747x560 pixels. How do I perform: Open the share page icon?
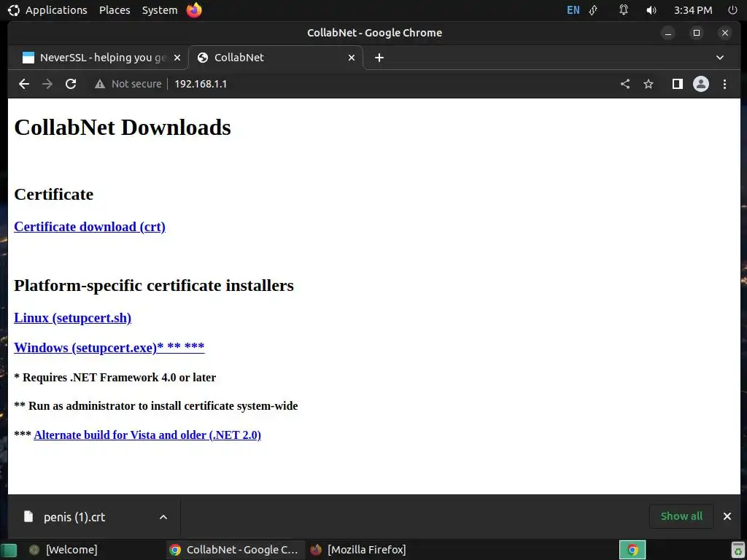(625, 84)
